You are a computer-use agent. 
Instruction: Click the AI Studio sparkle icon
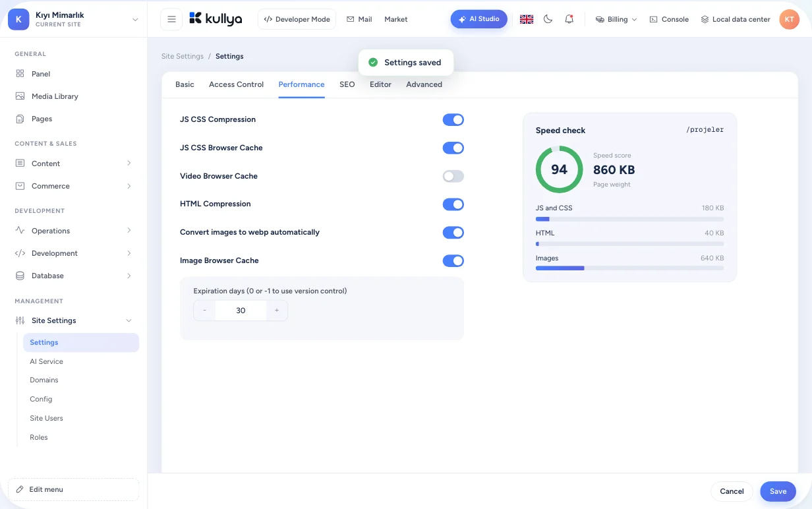tap(462, 19)
